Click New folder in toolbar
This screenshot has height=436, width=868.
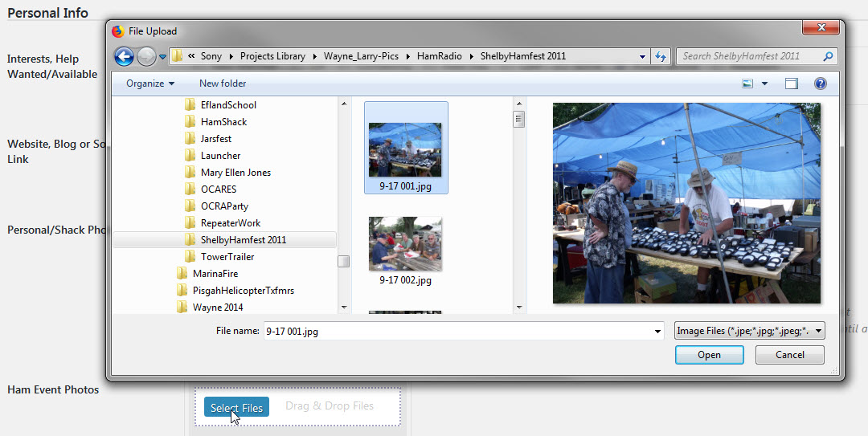tap(223, 84)
